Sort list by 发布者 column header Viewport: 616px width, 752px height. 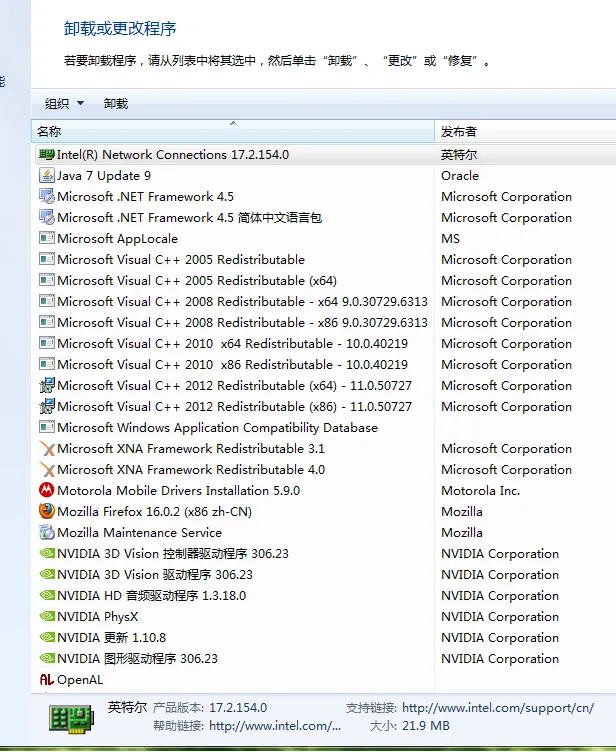tap(525, 131)
